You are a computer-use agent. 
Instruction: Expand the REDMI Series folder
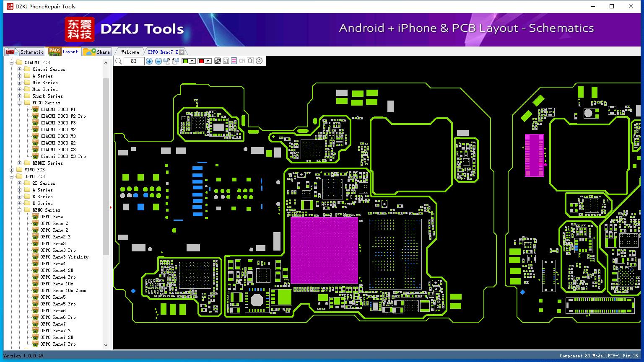pos(20,163)
